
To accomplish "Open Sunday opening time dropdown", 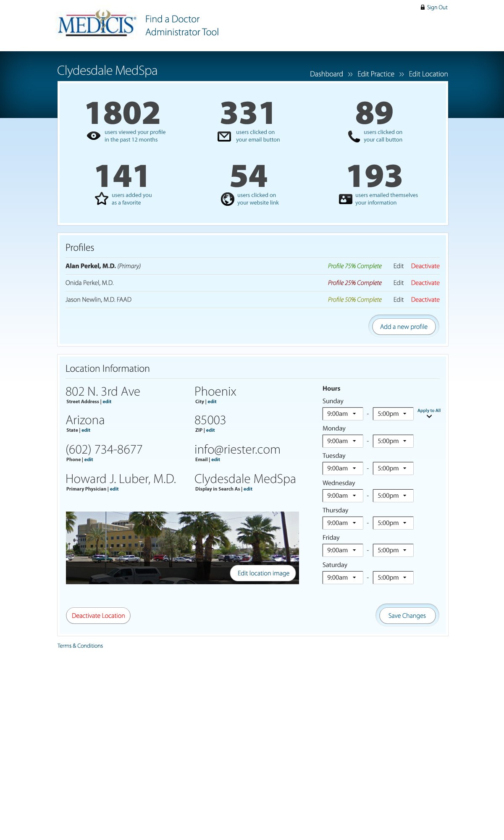I will click(x=342, y=414).
